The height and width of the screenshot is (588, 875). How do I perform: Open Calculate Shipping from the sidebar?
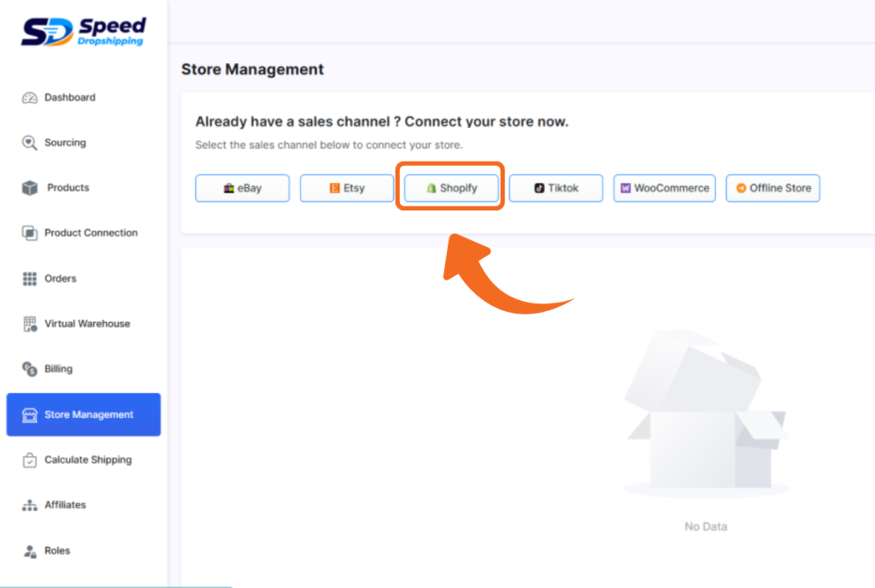click(x=88, y=460)
